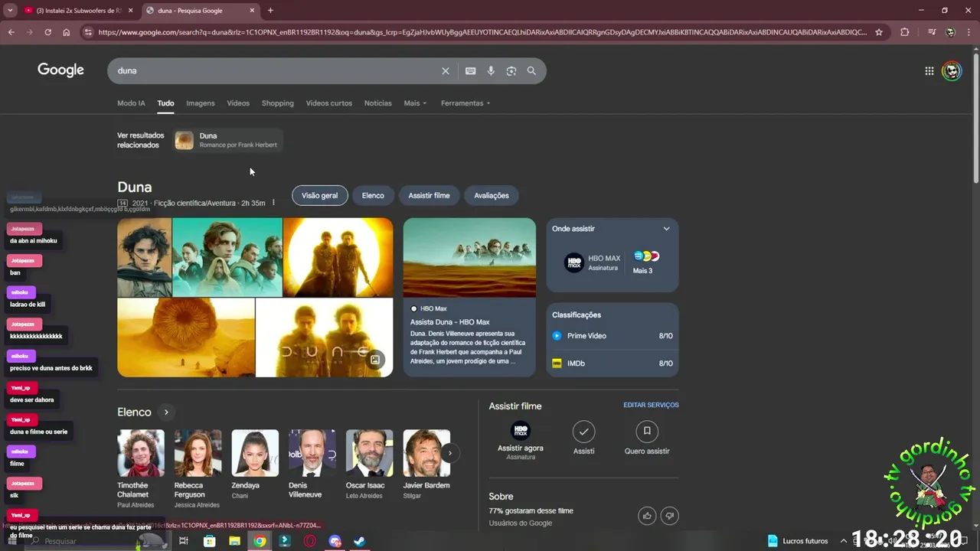Open the Chrome three-dot menu
Screen dimensions: 980x551
click(969, 32)
